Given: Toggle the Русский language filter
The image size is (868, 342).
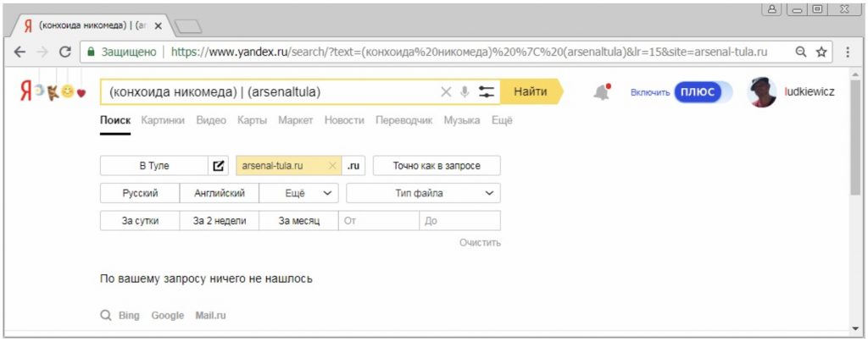Looking at the screenshot, I should pos(140,193).
